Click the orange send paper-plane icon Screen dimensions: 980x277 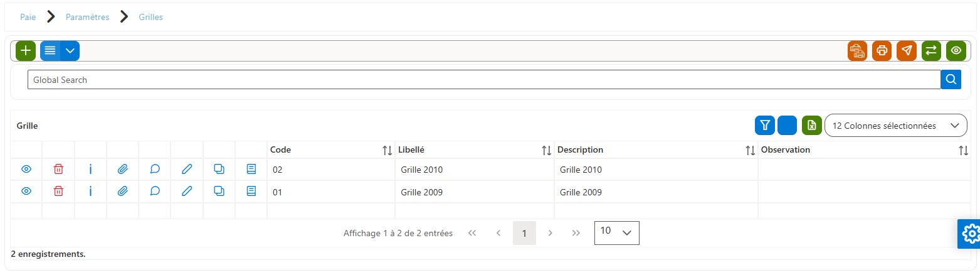[907, 51]
